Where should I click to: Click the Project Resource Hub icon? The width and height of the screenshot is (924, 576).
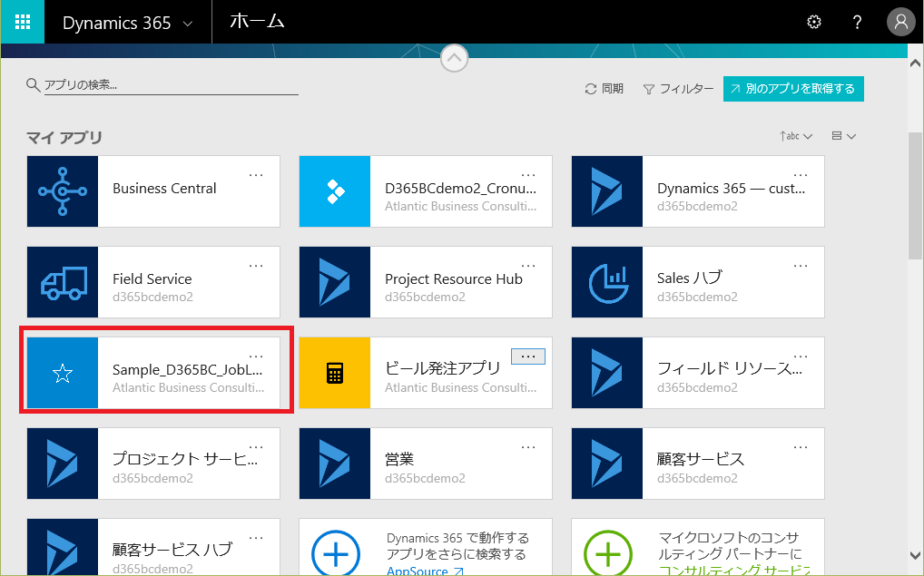pyautogui.click(x=335, y=282)
